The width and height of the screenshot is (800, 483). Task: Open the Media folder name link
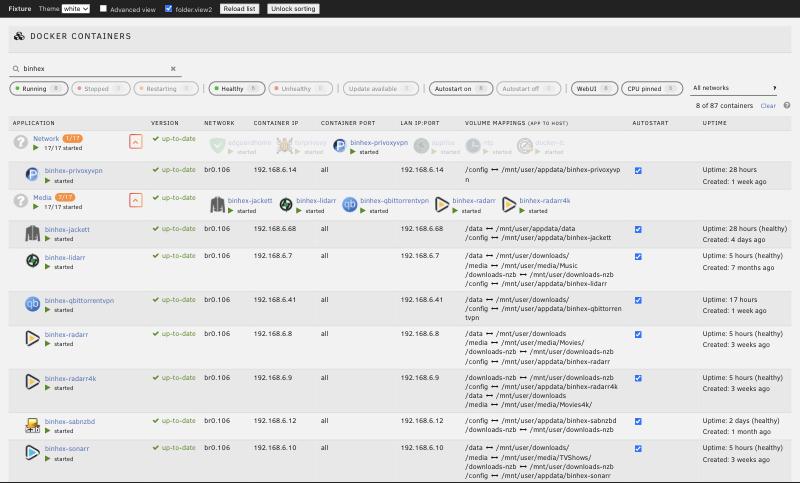click(x=42, y=197)
